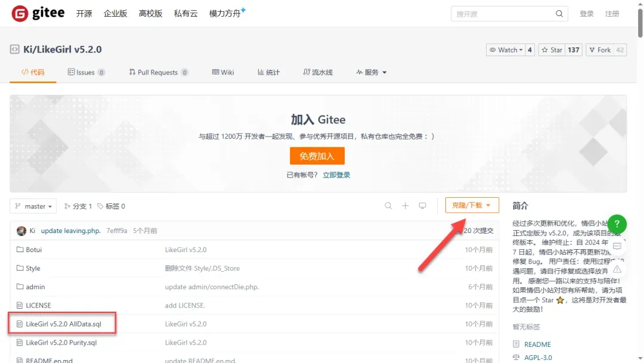
Task: Open the README link in sidebar
Action: click(538, 344)
